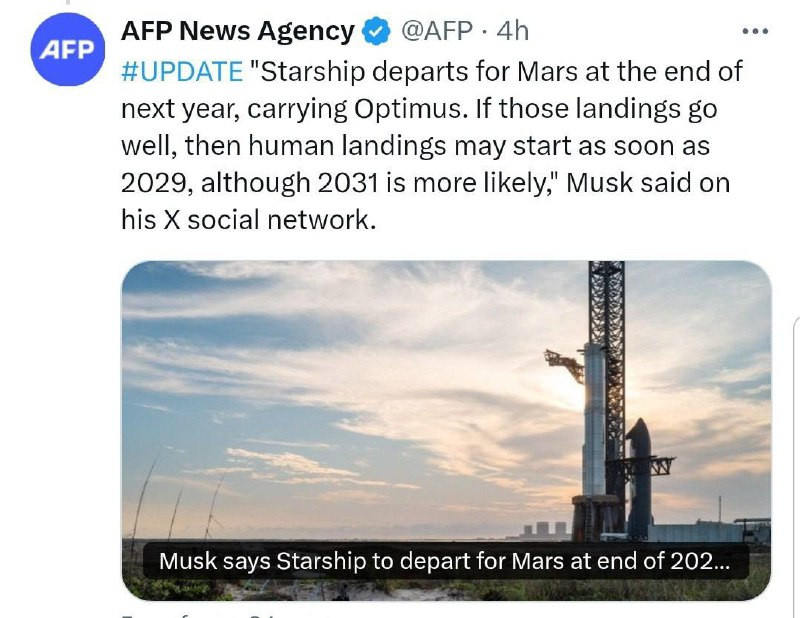Click the cut-off source text below the photo
This screenshot has width=800, height=618.
200,612
